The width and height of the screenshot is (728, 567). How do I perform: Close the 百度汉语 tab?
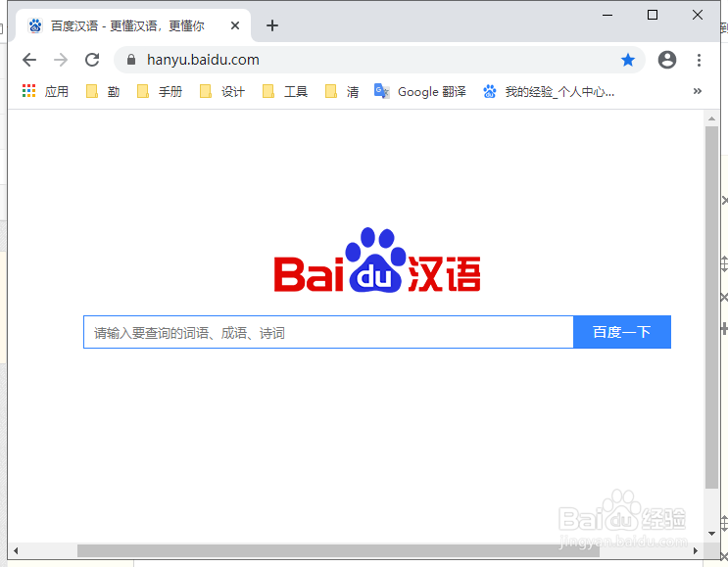point(235,25)
